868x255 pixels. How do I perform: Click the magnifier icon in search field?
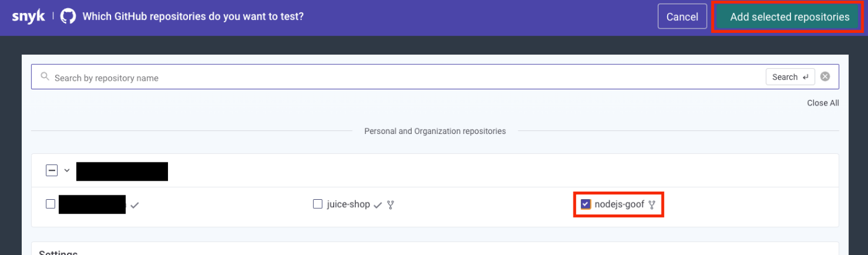click(x=45, y=77)
